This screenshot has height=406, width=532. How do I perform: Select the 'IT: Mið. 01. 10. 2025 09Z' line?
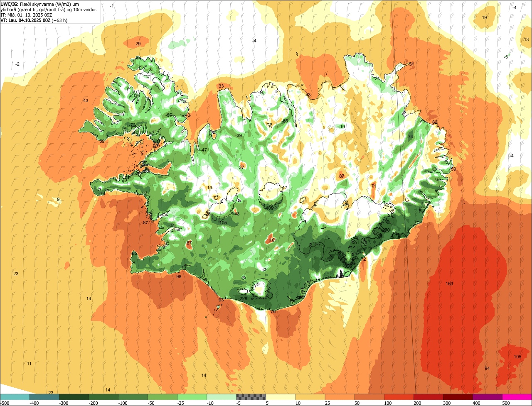(x=26, y=15)
